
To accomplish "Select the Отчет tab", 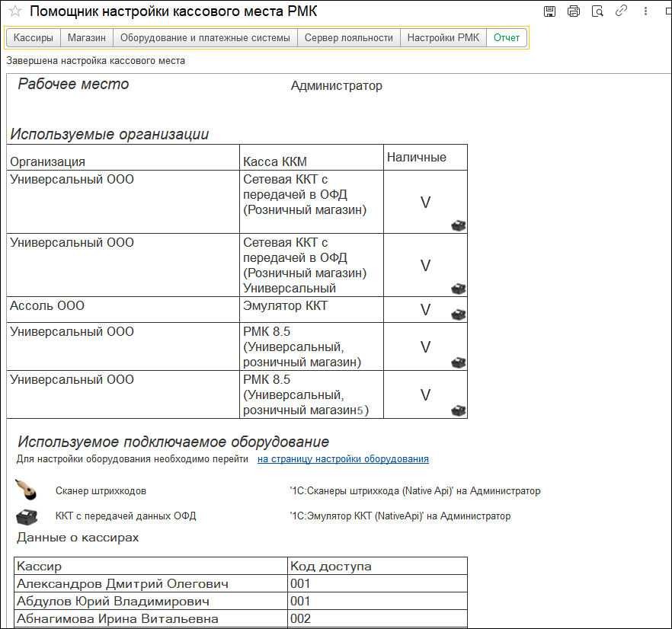I will (507, 38).
